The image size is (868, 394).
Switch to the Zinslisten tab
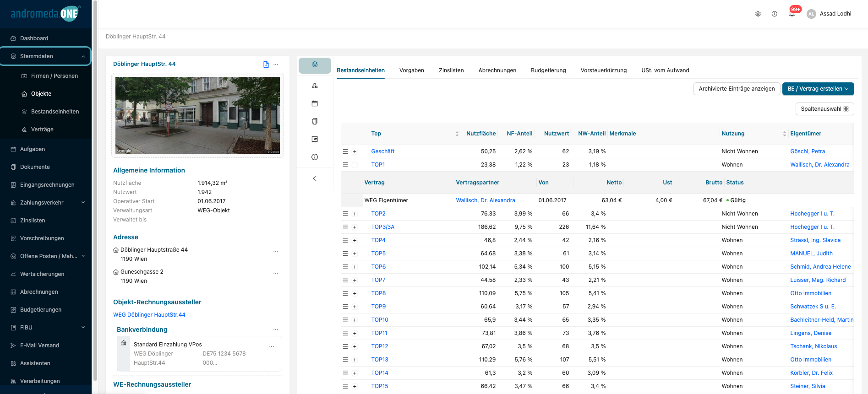pyautogui.click(x=451, y=70)
